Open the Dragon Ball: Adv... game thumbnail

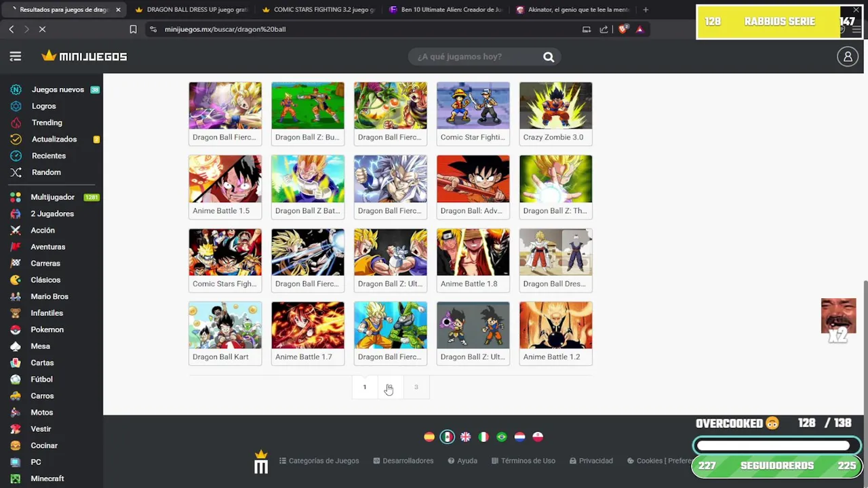[473, 187]
